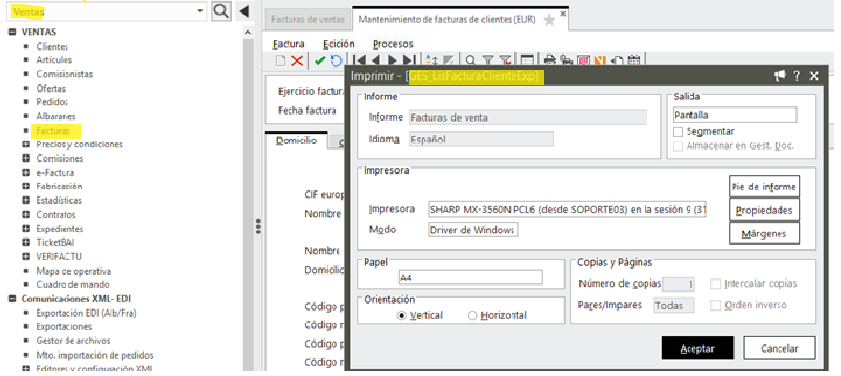The image size is (841, 376).
Task: Open the Edición menu
Action: [338, 44]
